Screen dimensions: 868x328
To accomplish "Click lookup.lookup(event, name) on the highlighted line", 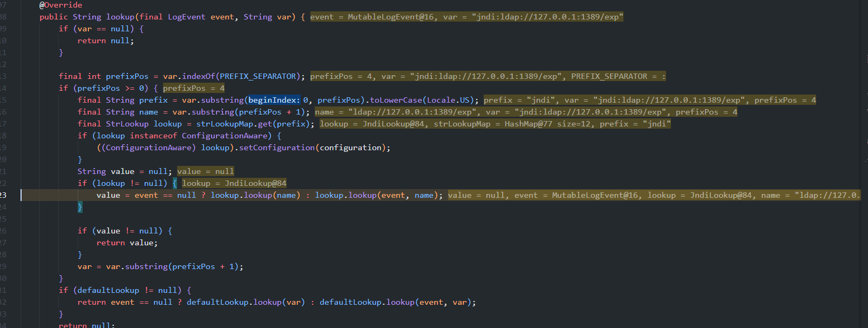I will pyautogui.click(x=378, y=195).
